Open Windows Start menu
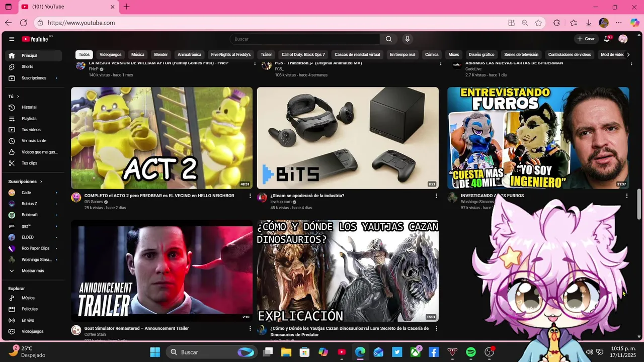Image resolution: width=644 pixels, height=362 pixels. coord(155,352)
